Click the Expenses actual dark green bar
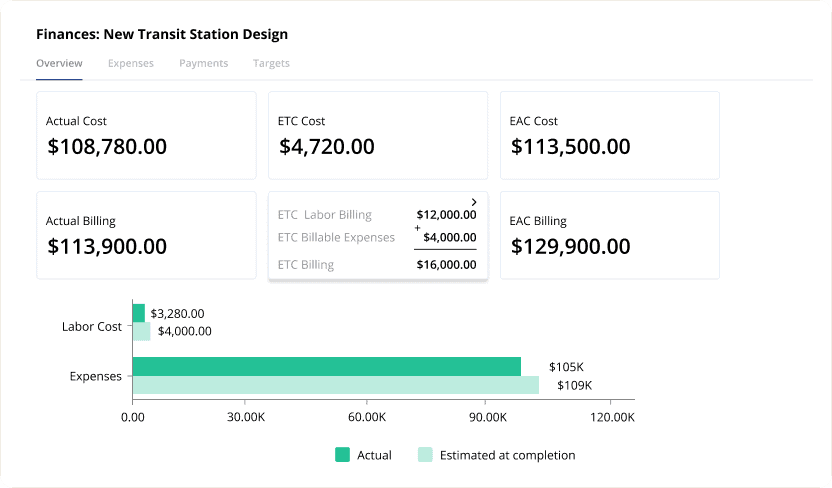The height and width of the screenshot is (488, 832). [x=326, y=367]
